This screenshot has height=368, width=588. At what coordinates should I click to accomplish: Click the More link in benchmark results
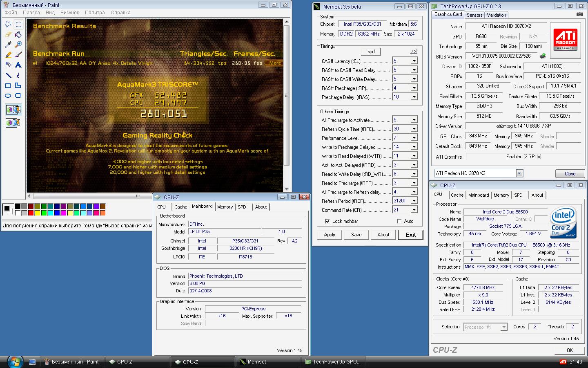[275, 63]
